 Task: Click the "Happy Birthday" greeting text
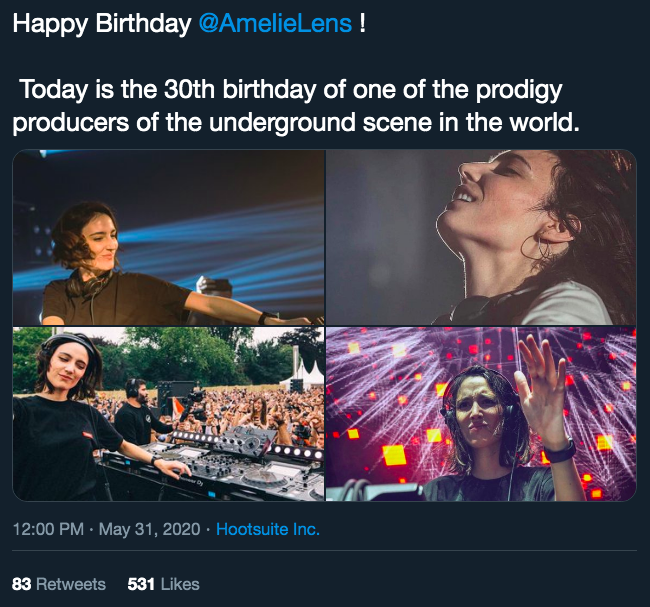[100, 24]
